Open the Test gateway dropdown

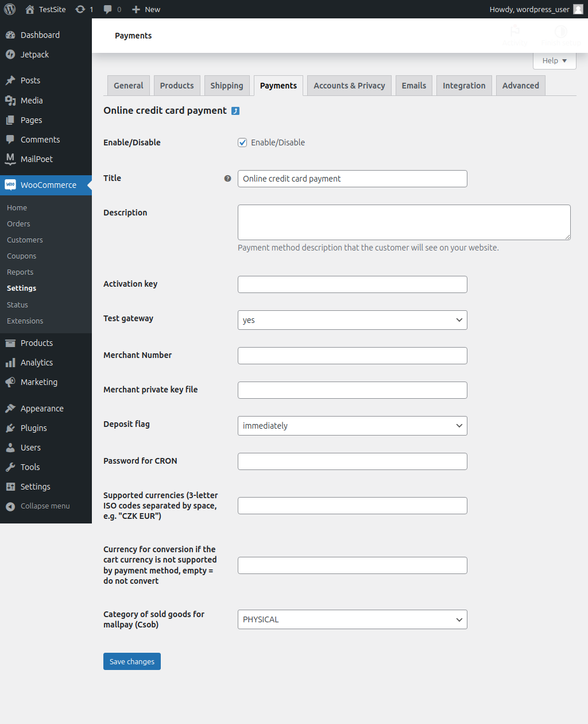tap(352, 320)
